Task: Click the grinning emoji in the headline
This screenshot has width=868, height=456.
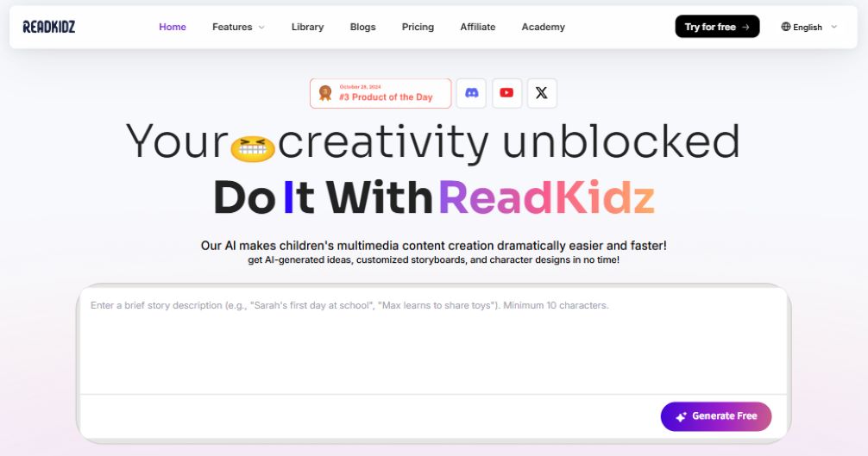Action: tap(253, 148)
